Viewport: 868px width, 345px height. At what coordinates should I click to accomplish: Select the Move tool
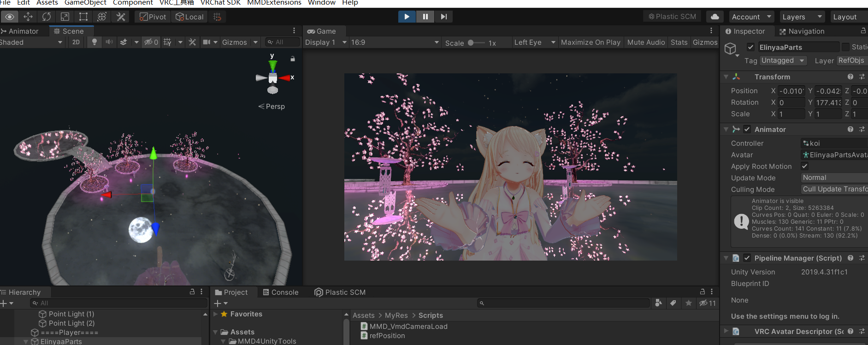coord(28,17)
